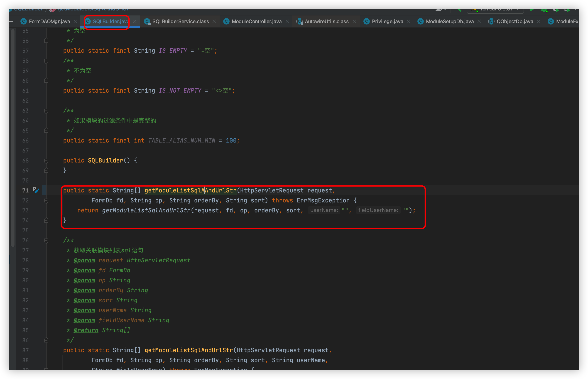The height and width of the screenshot is (379, 588).
Task: Click the Profiler run icon
Action: pos(567,10)
